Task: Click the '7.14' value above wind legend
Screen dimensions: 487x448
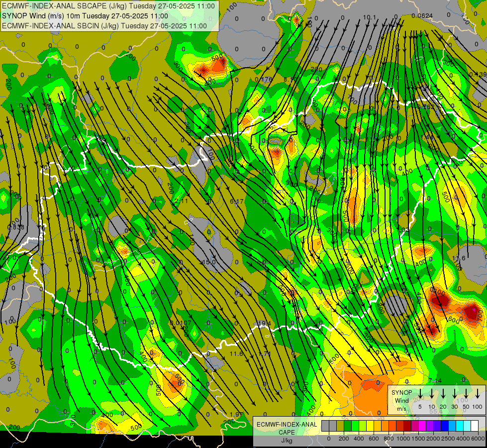Action: point(434,380)
